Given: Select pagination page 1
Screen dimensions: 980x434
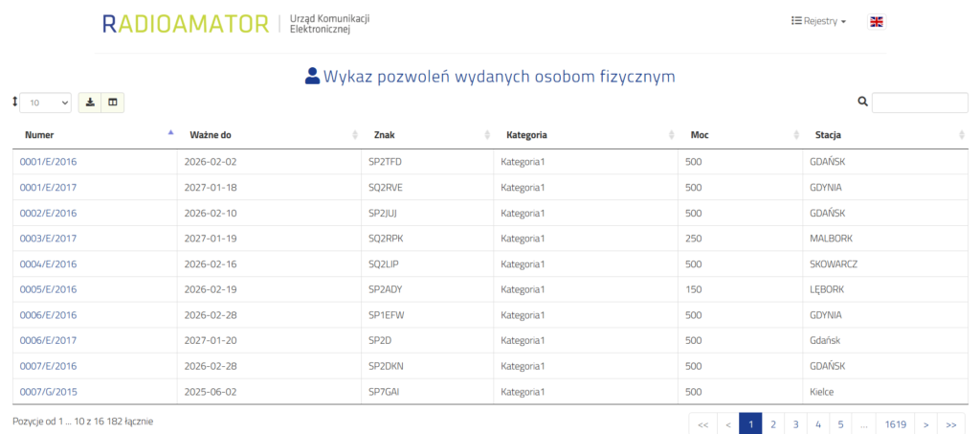Looking at the screenshot, I should pos(750,424).
